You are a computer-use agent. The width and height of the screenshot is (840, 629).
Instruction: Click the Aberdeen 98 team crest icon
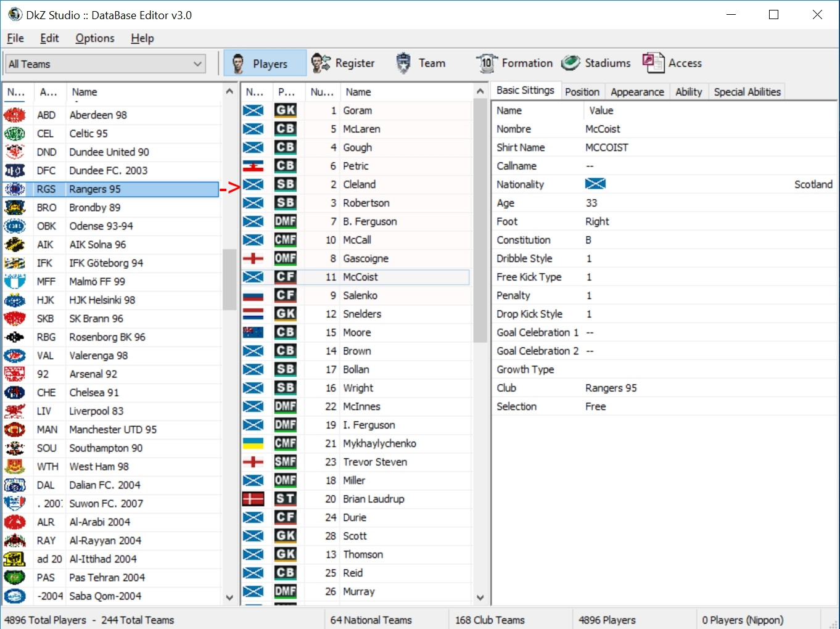(15, 115)
